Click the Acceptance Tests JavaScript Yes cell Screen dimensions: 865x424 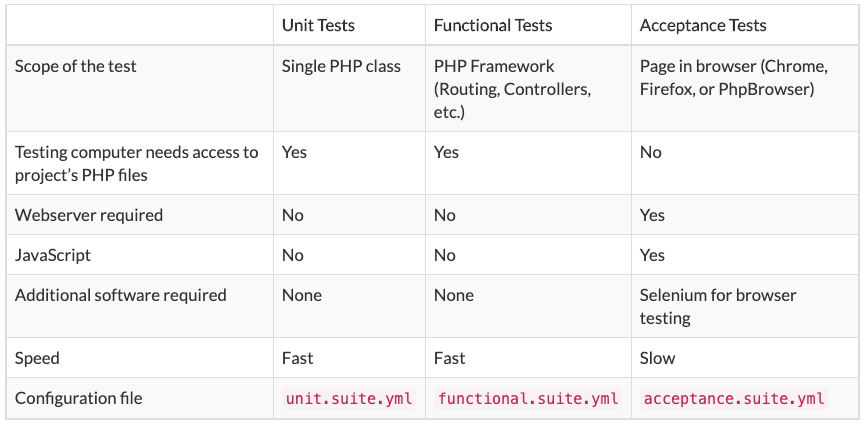(x=652, y=255)
